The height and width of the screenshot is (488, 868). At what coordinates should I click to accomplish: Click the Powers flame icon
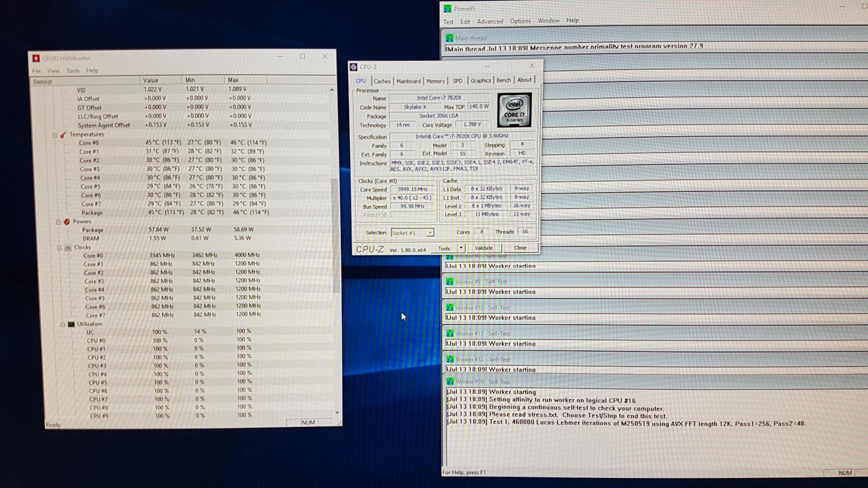tap(67, 222)
